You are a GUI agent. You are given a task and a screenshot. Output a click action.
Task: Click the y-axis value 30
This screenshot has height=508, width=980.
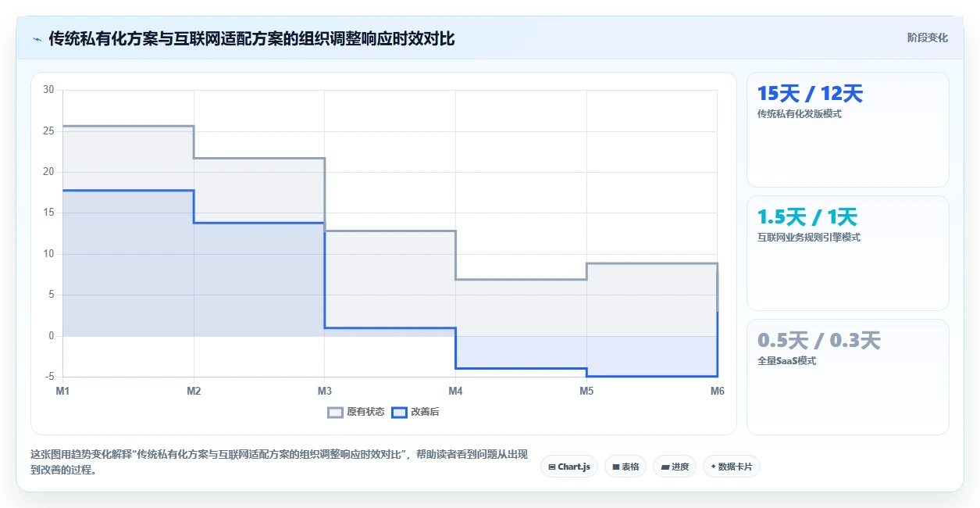tap(48, 90)
